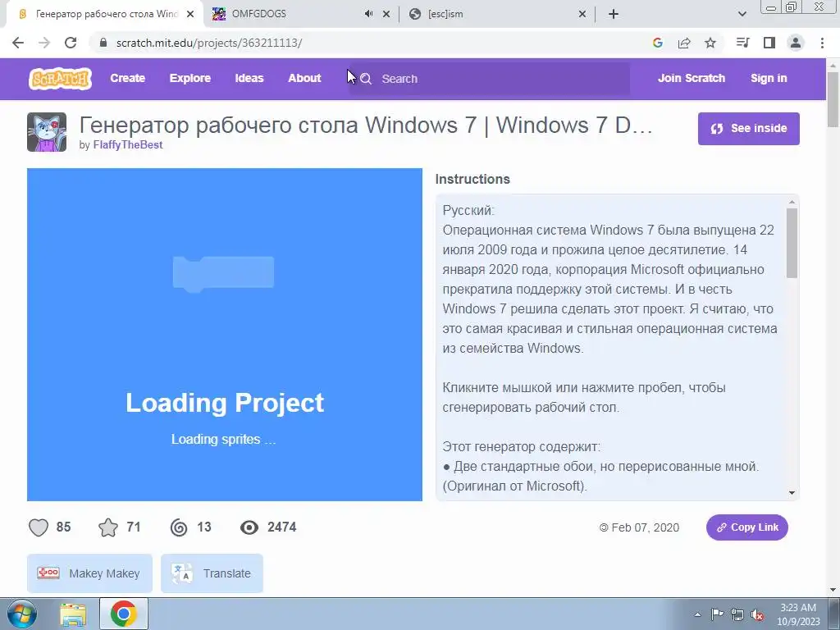Click the muted volume tray icon

coord(757,614)
